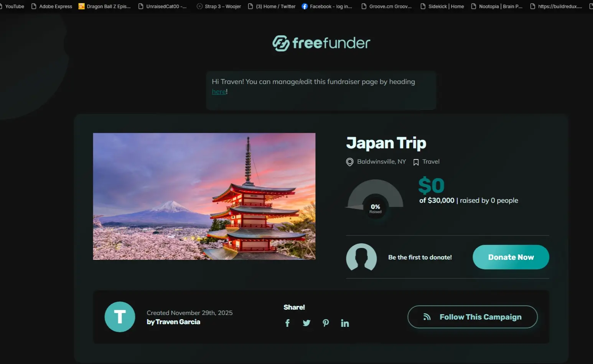The image size is (593, 364).
Task: Click the anonymous donor avatar icon
Action: 361,257
